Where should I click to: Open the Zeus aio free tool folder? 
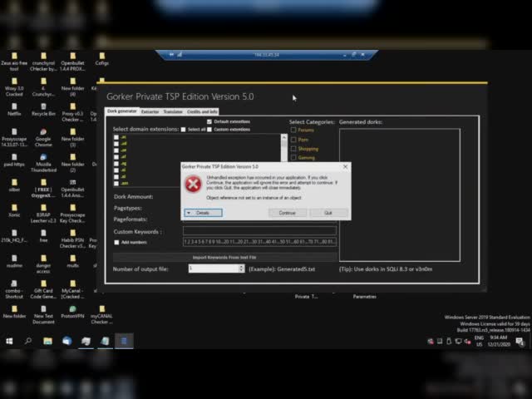(x=14, y=62)
